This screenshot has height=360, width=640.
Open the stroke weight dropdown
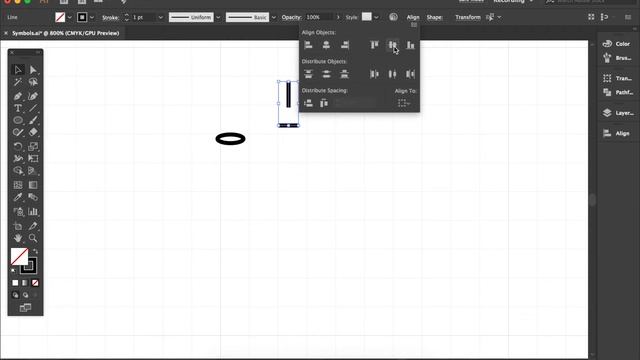tap(160, 18)
